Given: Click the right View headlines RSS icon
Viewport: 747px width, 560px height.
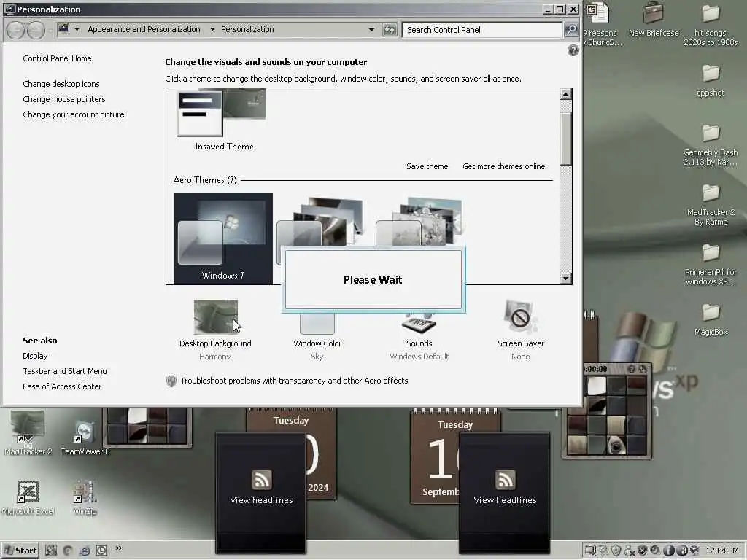Looking at the screenshot, I should [x=505, y=480].
